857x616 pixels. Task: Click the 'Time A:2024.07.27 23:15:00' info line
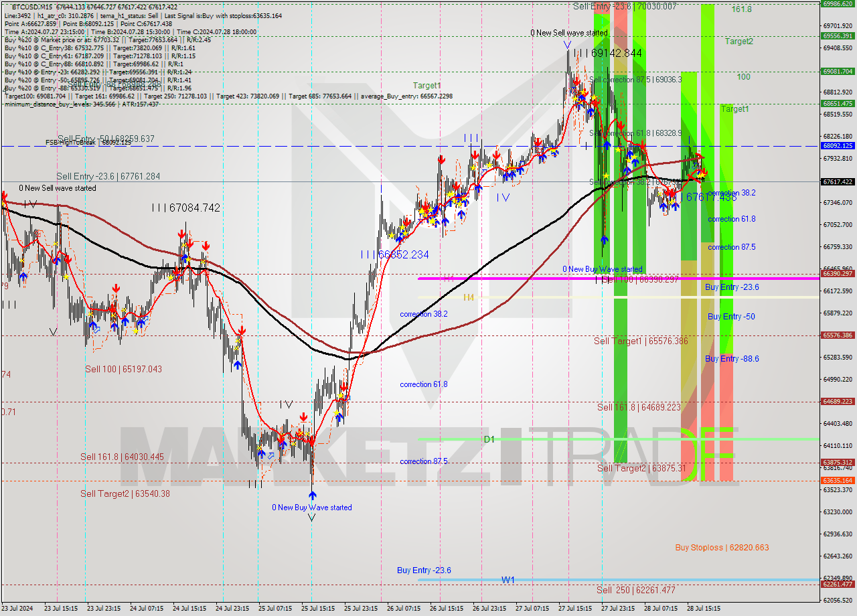click(x=130, y=31)
